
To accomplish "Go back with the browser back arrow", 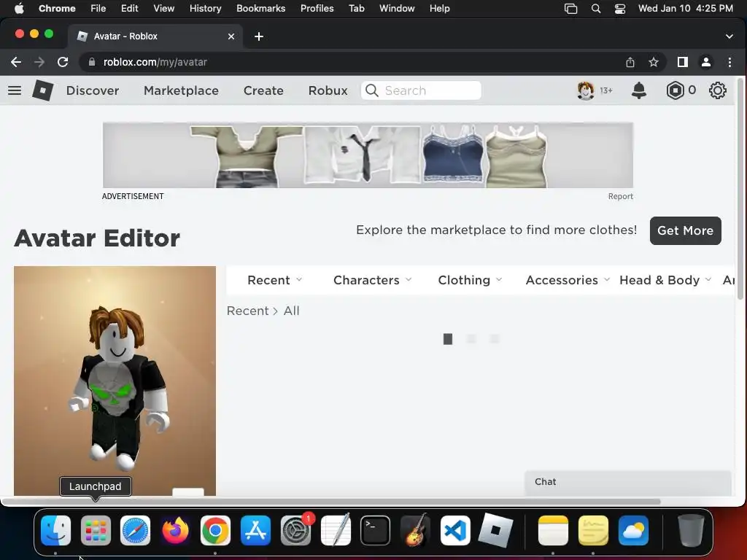I will (16, 62).
